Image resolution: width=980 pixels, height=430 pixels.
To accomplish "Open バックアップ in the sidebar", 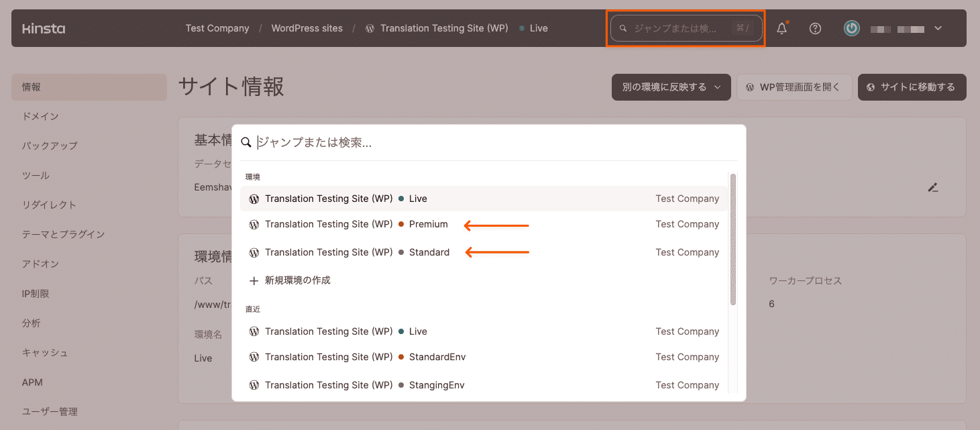I will 50,146.
